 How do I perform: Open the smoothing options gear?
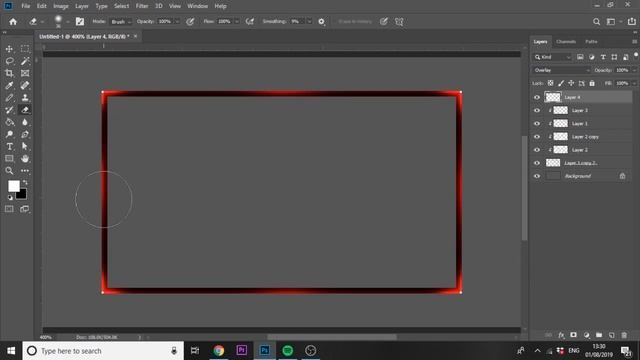point(322,22)
